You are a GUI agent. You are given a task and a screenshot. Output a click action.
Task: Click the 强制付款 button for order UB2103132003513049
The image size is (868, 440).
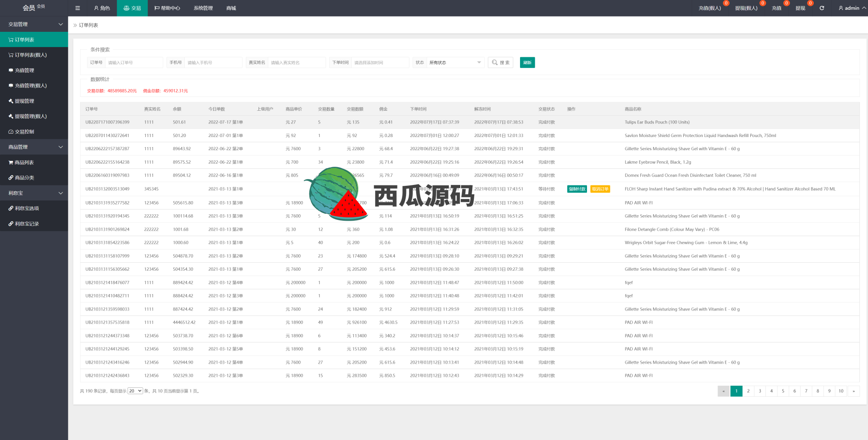click(x=577, y=189)
